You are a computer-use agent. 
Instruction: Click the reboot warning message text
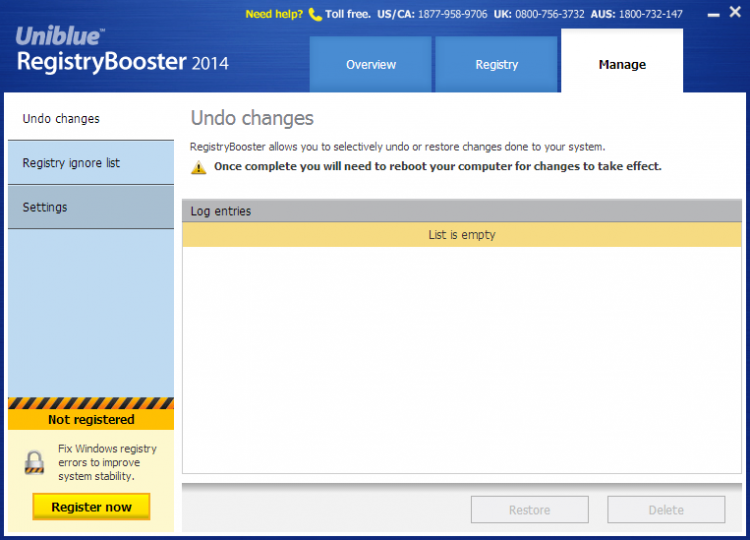pos(438,166)
